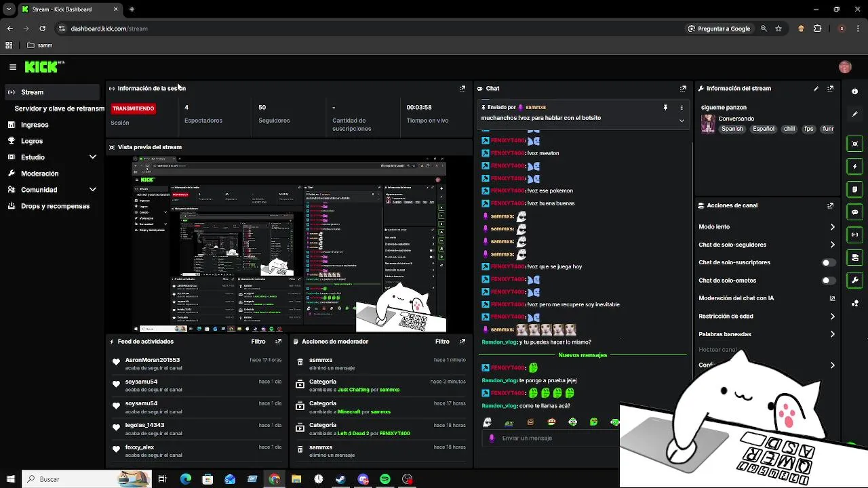
Task: Toggle wrench moderator widget in right rail
Action: pos(854,280)
